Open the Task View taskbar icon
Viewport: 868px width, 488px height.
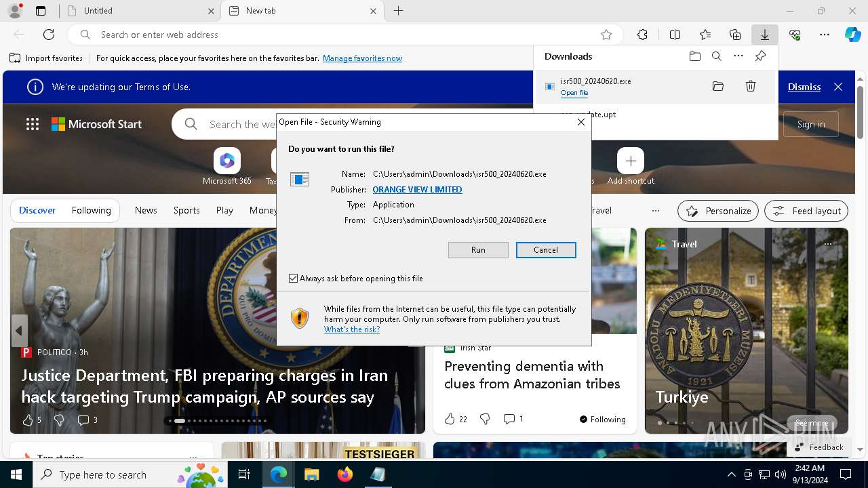(244, 474)
